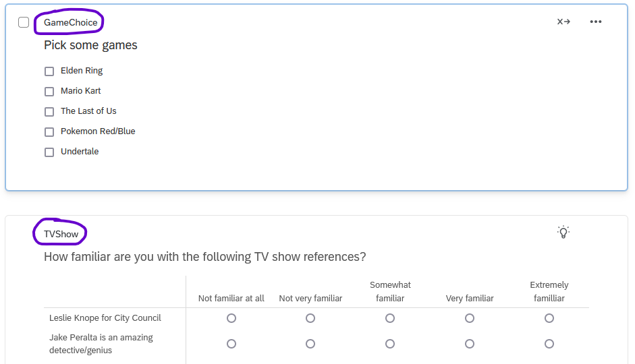Edit the TVShow question label
This screenshot has height=364, width=635.
click(61, 234)
